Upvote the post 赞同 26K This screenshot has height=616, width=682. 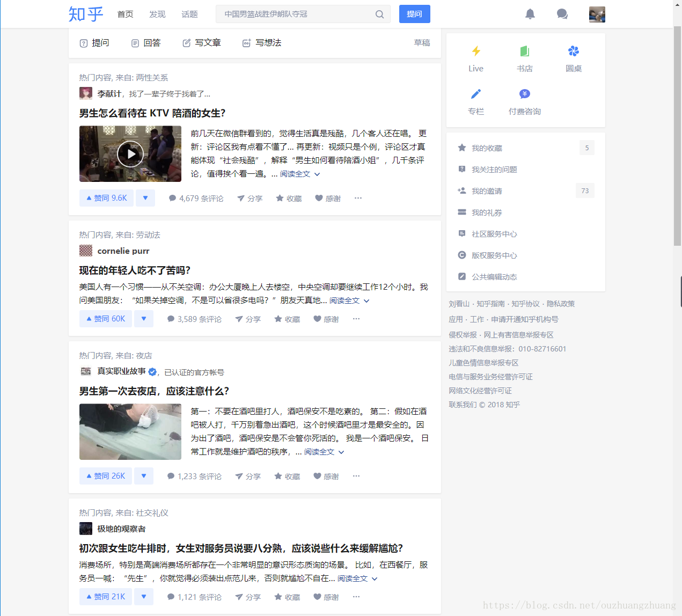point(106,476)
